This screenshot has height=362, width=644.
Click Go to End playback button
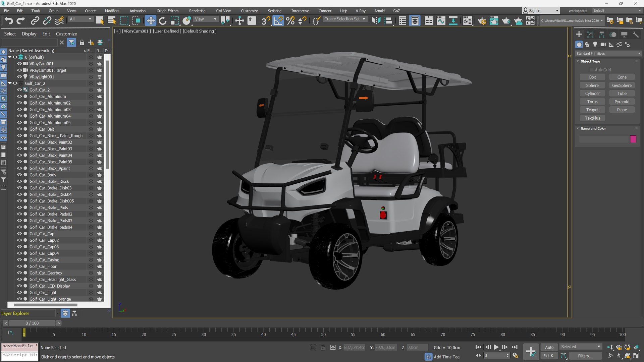[514, 347]
